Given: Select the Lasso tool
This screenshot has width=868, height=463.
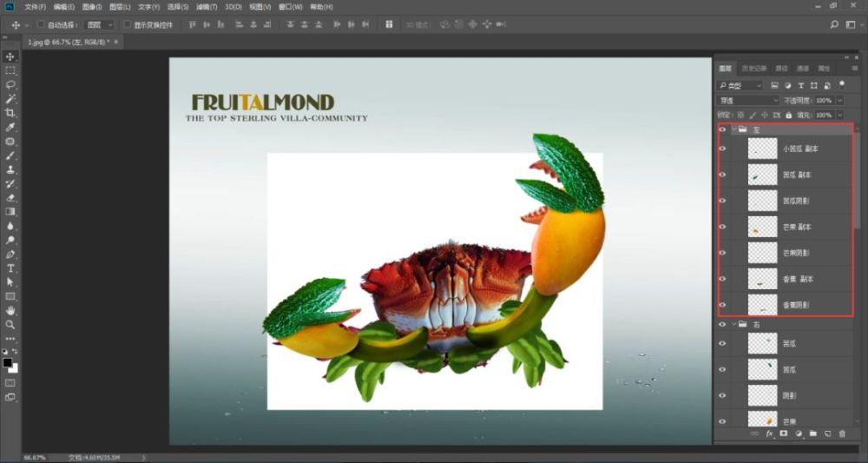Looking at the screenshot, I should click(x=10, y=85).
